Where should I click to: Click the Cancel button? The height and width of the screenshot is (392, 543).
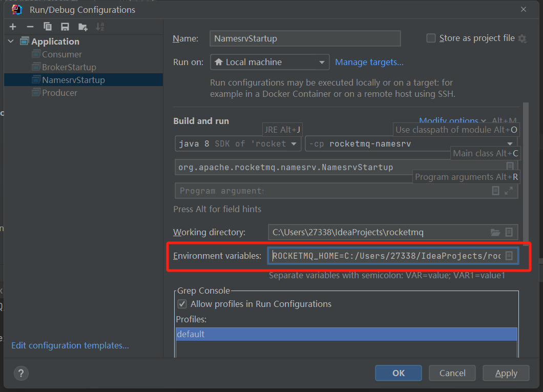click(452, 373)
